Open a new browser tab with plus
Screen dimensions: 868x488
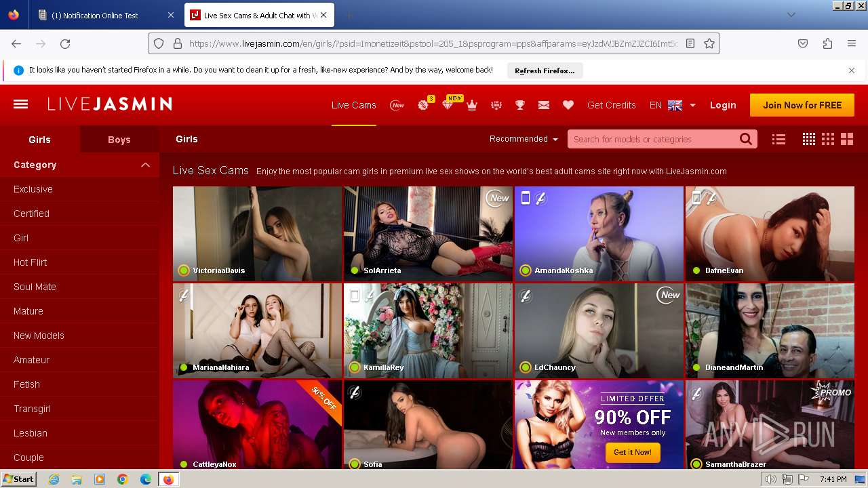pos(349,15)
